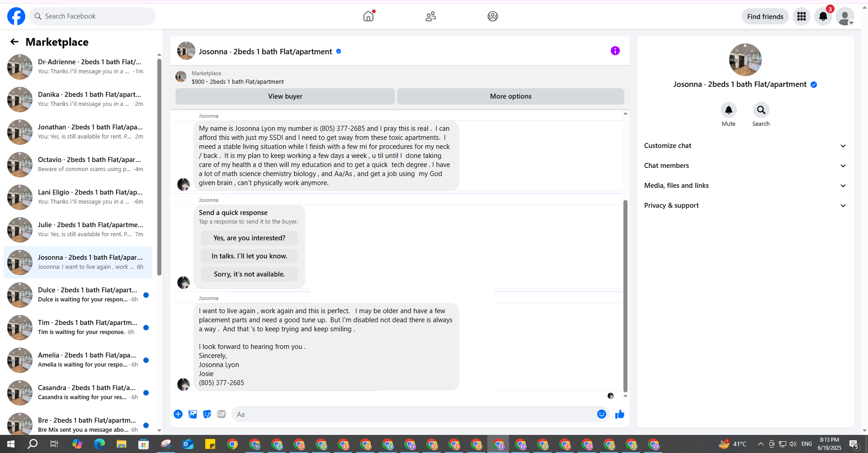
Task: Click the chat scrollbar down arrow
Action: [x=625, y=396]
